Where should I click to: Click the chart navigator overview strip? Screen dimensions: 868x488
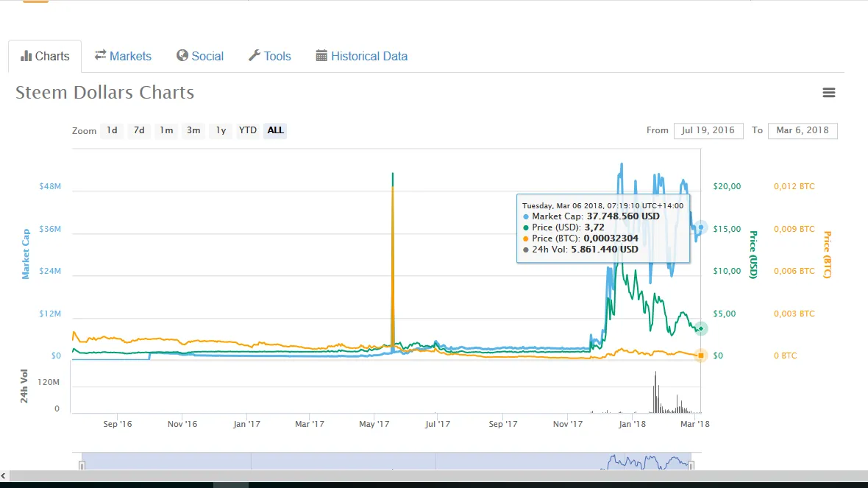386,461
